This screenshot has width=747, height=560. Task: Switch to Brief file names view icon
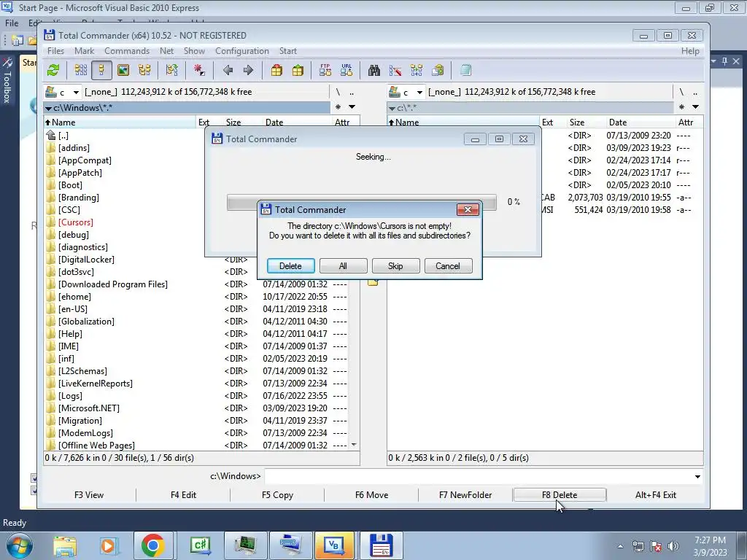[x=80, y=71]
